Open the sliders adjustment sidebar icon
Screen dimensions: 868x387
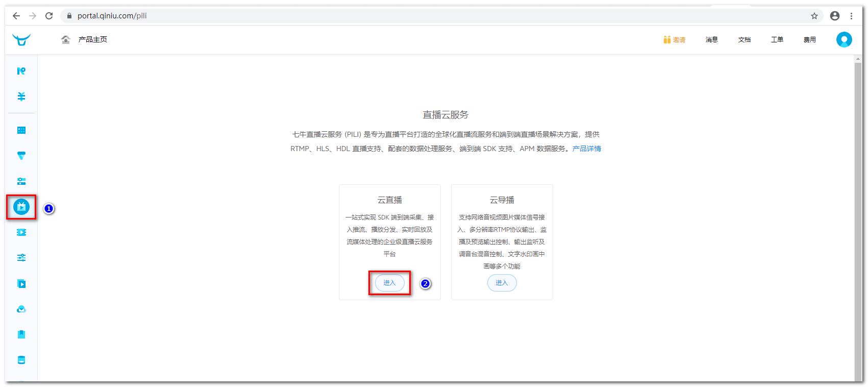tap(21, 258)
